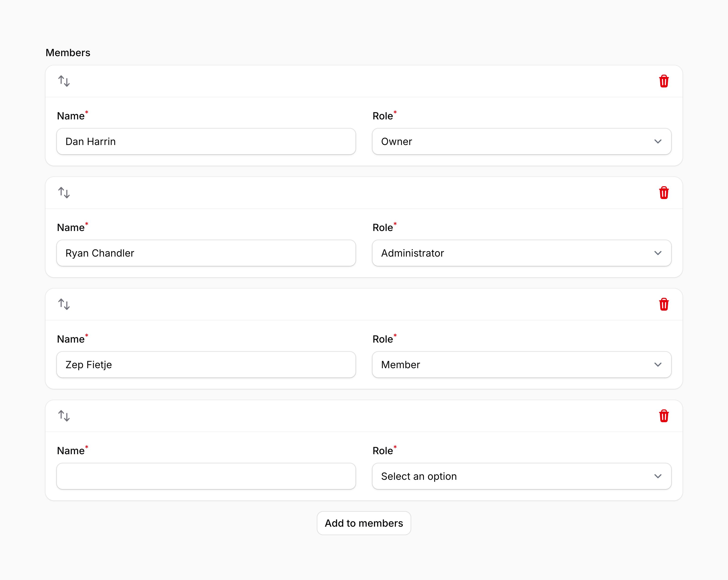728x580 pixels.
Task: Click the Add to members button
Action: (x=364, y=523)
